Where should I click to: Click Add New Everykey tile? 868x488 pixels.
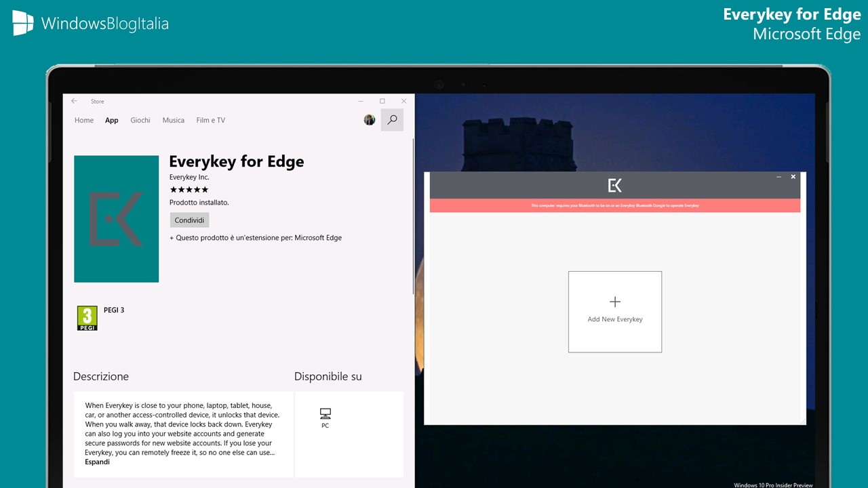(615, 312)
